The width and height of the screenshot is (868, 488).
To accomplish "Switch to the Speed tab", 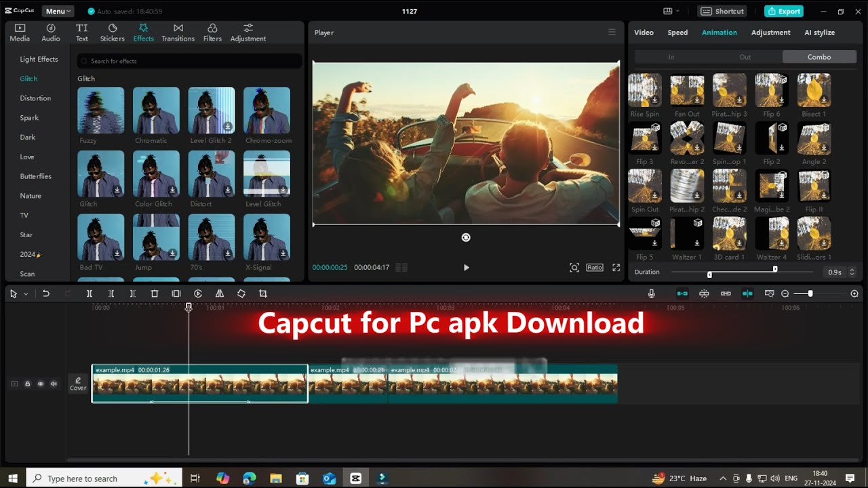I will [677, 33].
